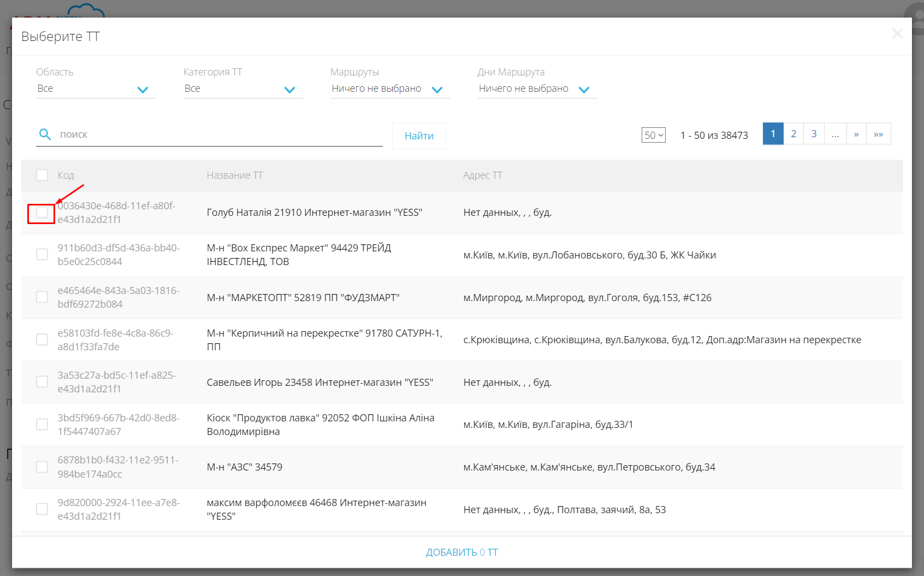Viewport: 924px width, 576px height.
Task: Jump to last page »» button
Action: (x=878, y=134)
